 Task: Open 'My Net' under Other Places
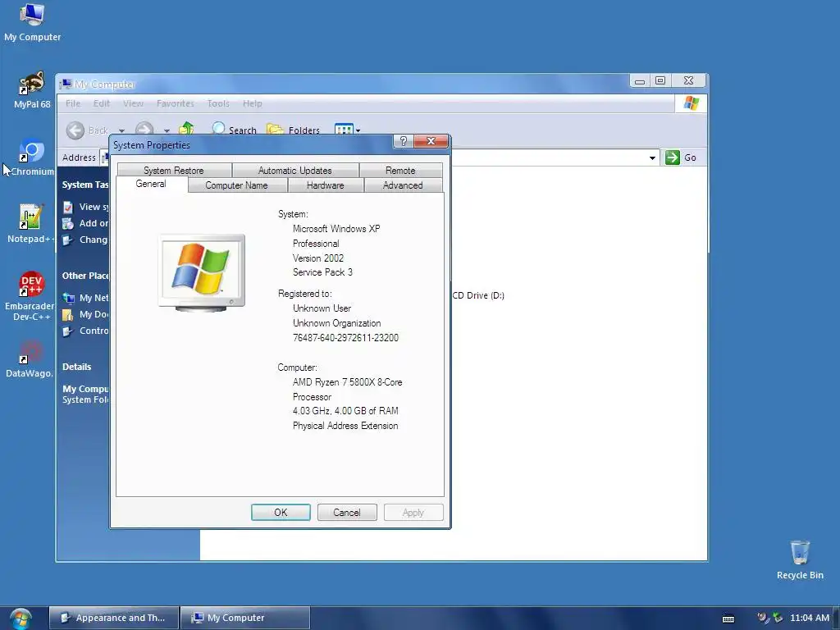click(x=85, y=298)
